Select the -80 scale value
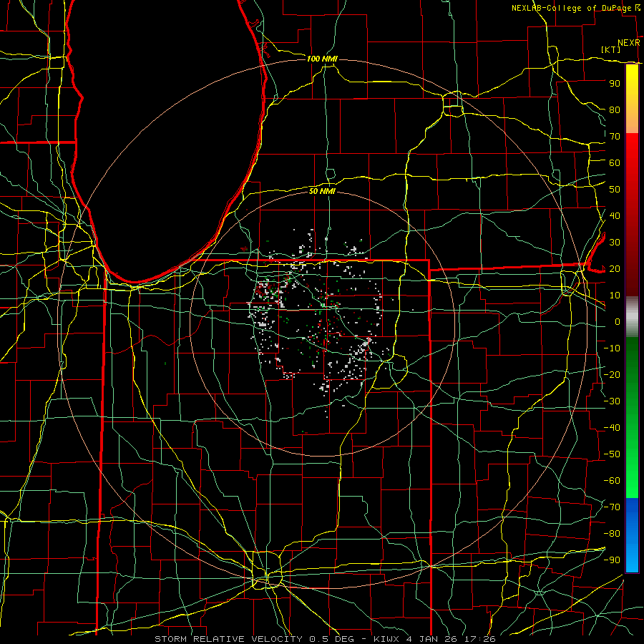Image resolution: width=644 pixels, height=644 pixels. [612, 534]
